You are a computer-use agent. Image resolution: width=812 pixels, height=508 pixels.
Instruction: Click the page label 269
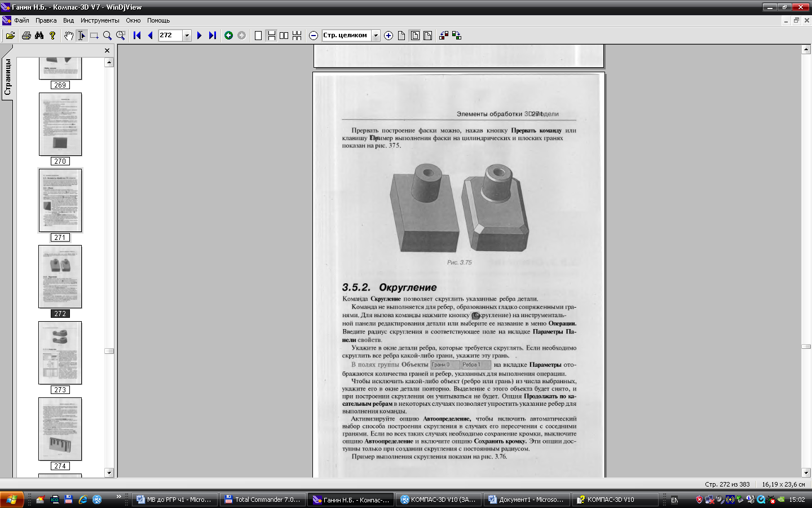click(60, 85)
